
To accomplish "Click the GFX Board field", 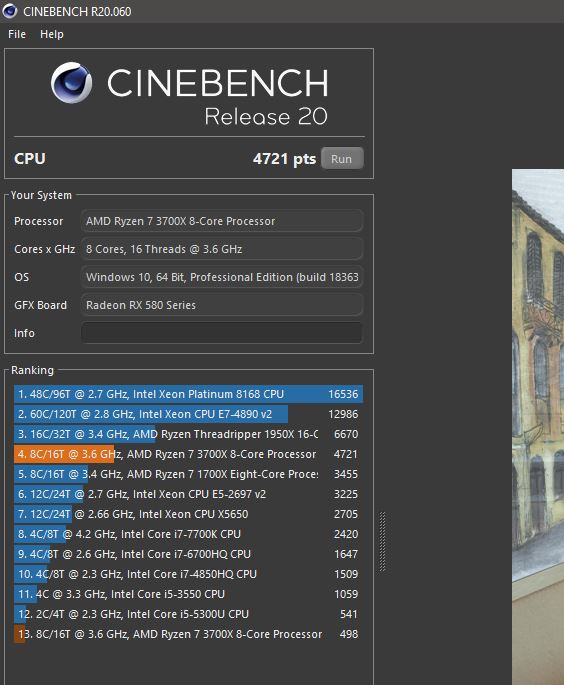I will click(x=221, y=305).
